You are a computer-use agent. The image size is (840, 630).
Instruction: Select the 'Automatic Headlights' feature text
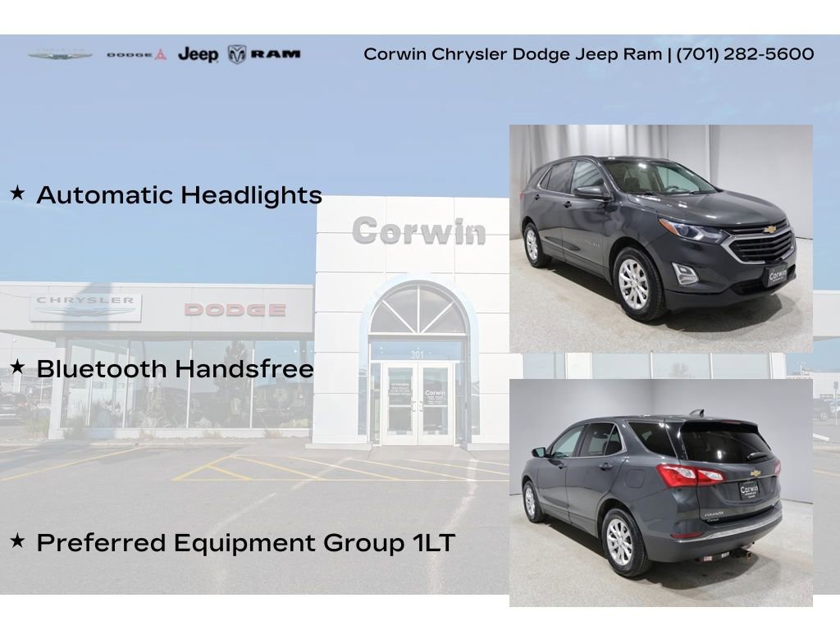click(x=180, y=195)
